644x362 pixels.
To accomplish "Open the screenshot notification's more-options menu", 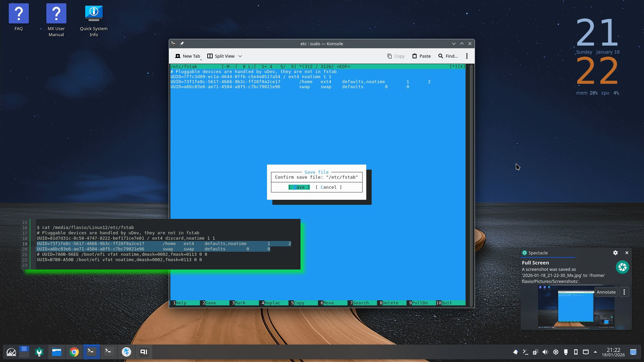I will click(x=624, y=292).
